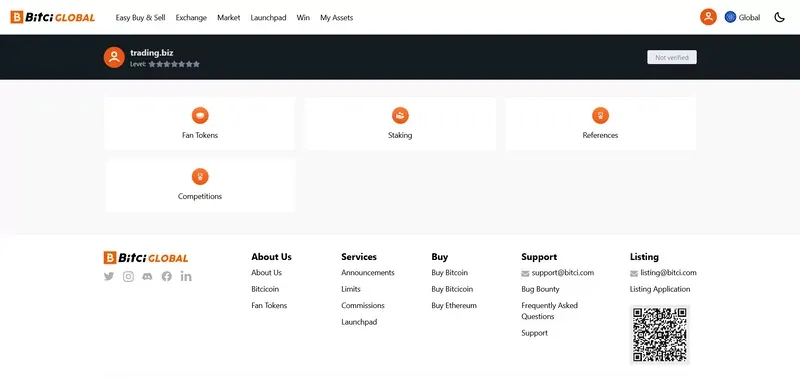
Task: Open the Announcements link
Action: (368, 273)
